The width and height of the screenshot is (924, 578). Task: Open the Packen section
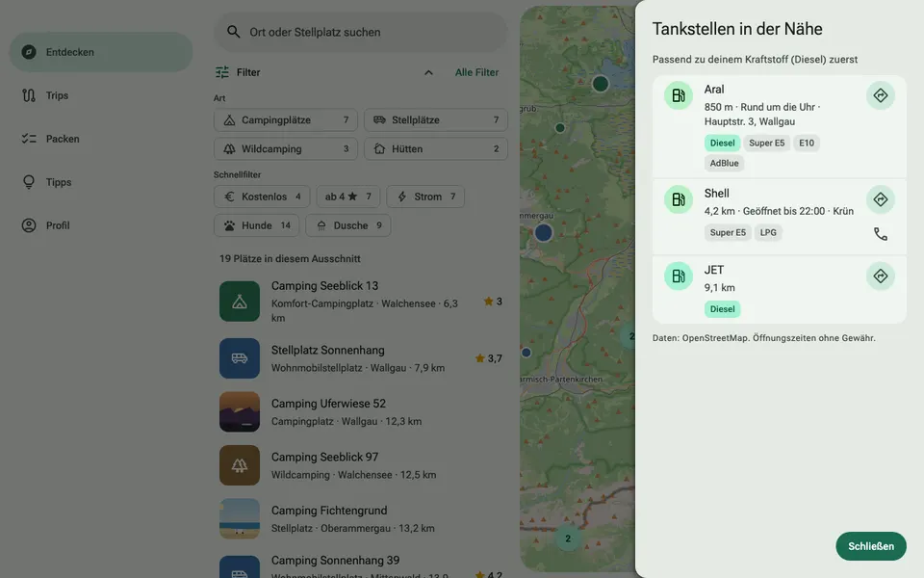coord(101,139)
